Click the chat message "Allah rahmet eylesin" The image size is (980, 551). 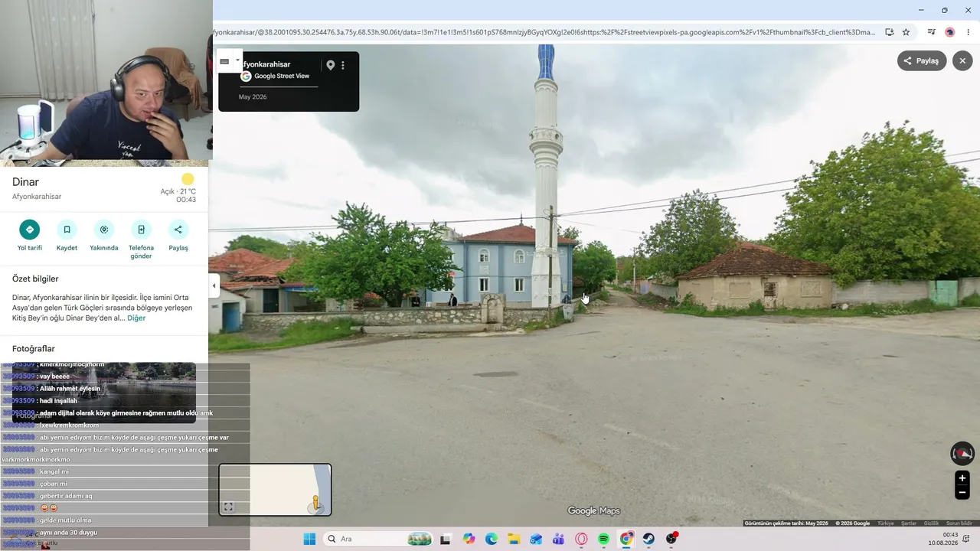(70, 389)
